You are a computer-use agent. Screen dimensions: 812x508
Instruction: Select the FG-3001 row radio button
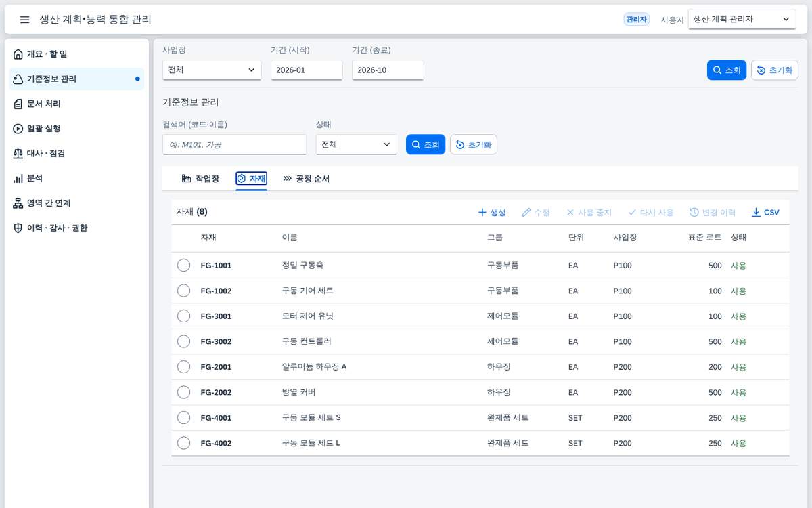click(x=183, y=316)
